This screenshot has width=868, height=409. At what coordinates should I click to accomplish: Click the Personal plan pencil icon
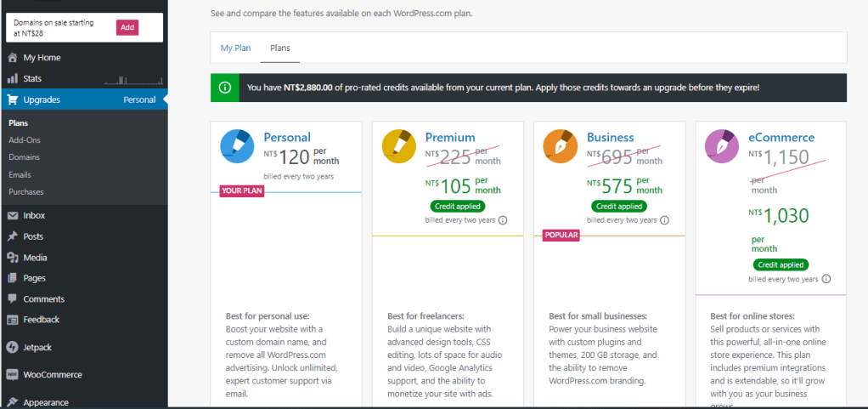point(237,146)
